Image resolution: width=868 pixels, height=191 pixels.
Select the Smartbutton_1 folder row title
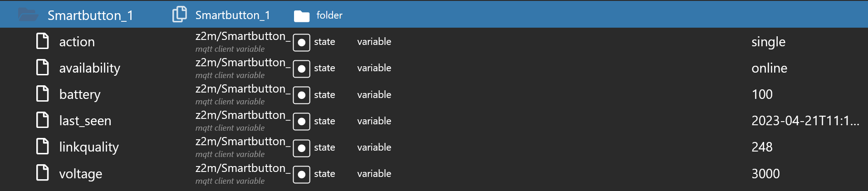[x=90, y=15]
